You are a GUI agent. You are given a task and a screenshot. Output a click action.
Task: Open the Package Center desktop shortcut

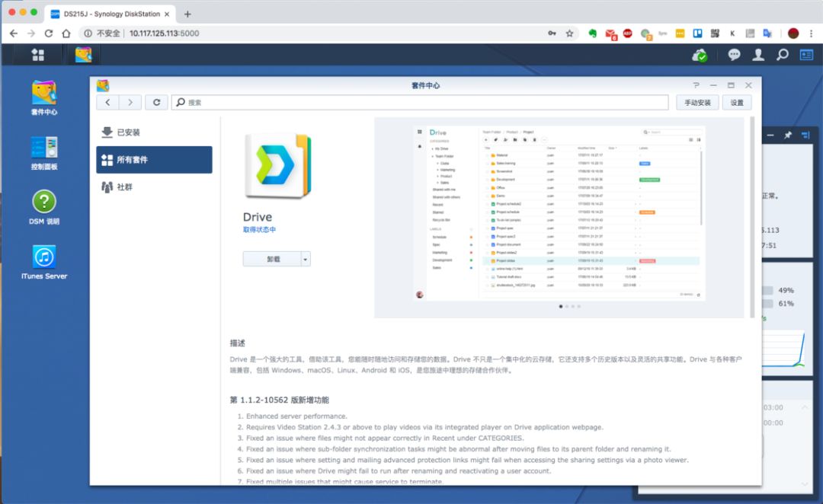tap(44, 98)
